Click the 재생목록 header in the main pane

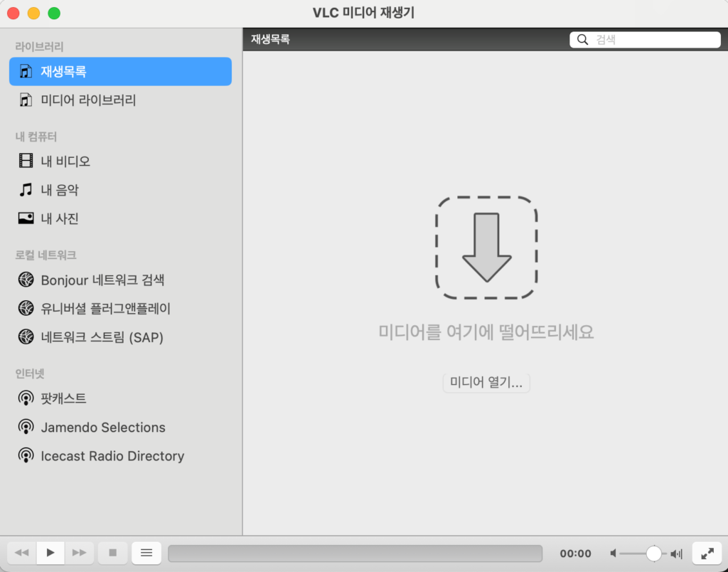(x=270, y=39)
